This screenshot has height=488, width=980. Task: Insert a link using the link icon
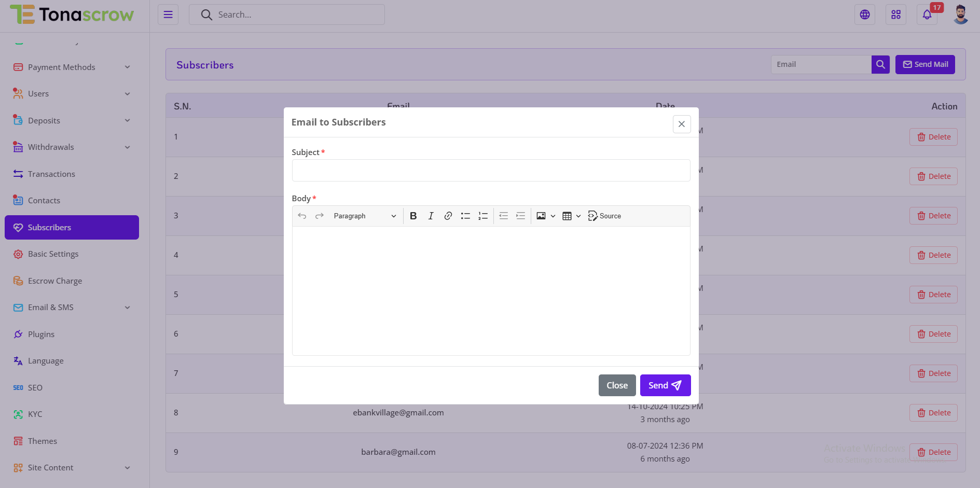click(448, 216)
